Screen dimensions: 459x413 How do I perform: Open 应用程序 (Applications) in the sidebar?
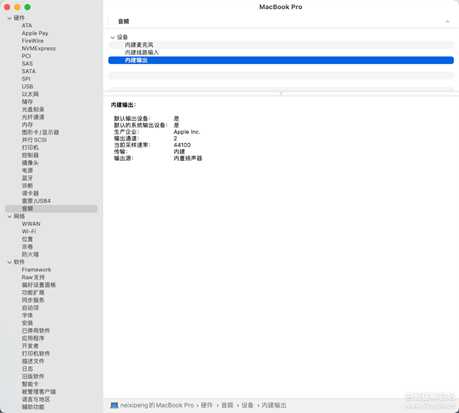(33, 338)
